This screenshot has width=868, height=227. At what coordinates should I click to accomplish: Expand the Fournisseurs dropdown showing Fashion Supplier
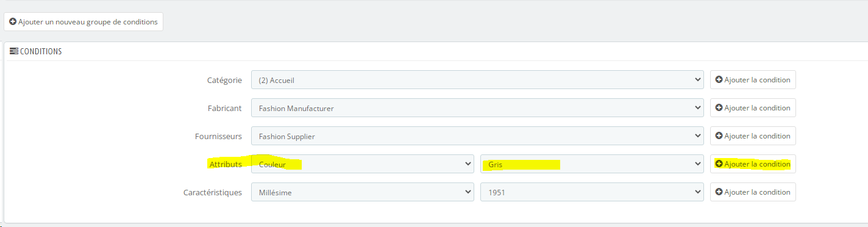[x=478, y=136]
